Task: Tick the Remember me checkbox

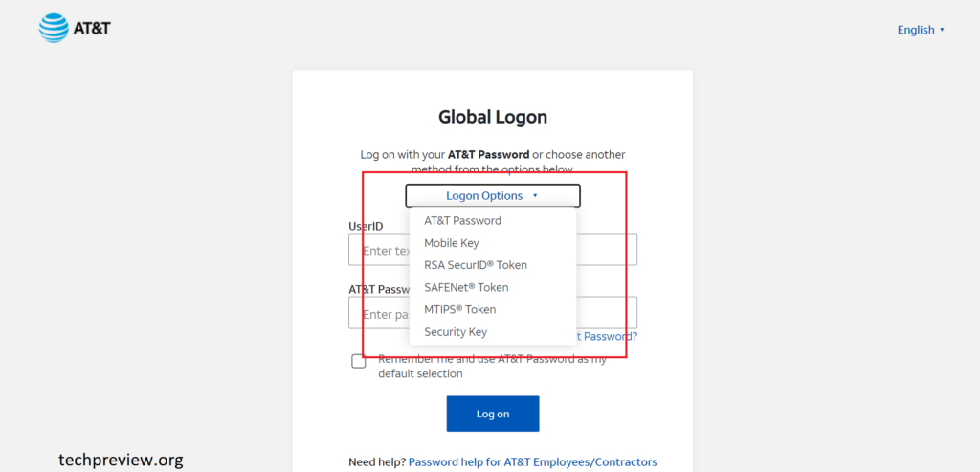Action: click(359, 361)
